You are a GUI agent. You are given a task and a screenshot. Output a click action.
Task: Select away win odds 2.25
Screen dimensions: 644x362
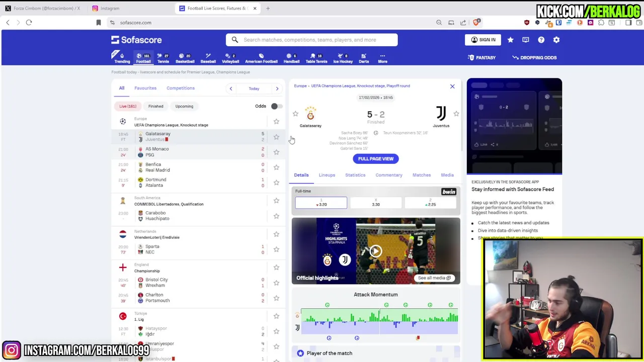431,203
